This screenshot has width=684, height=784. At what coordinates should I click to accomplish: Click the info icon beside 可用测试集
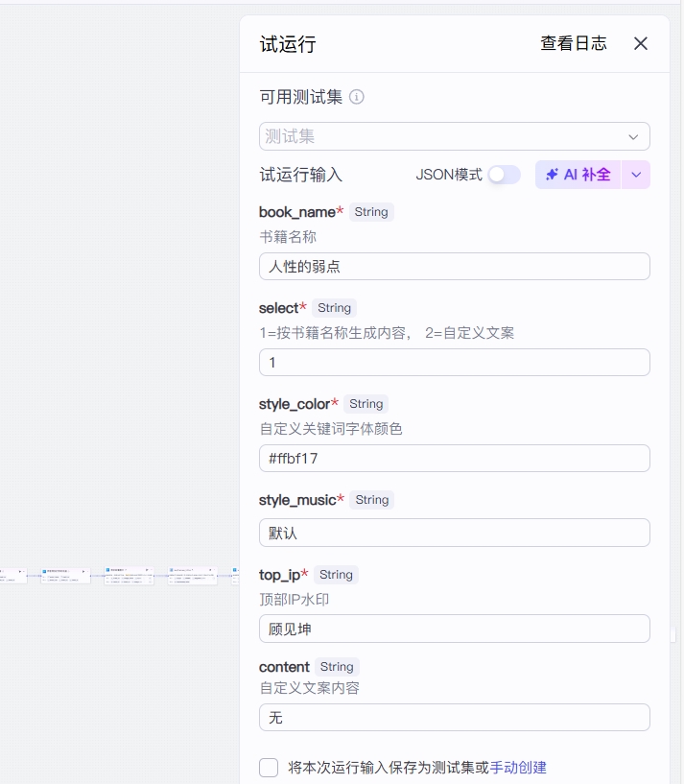click(x=357, y=97)
